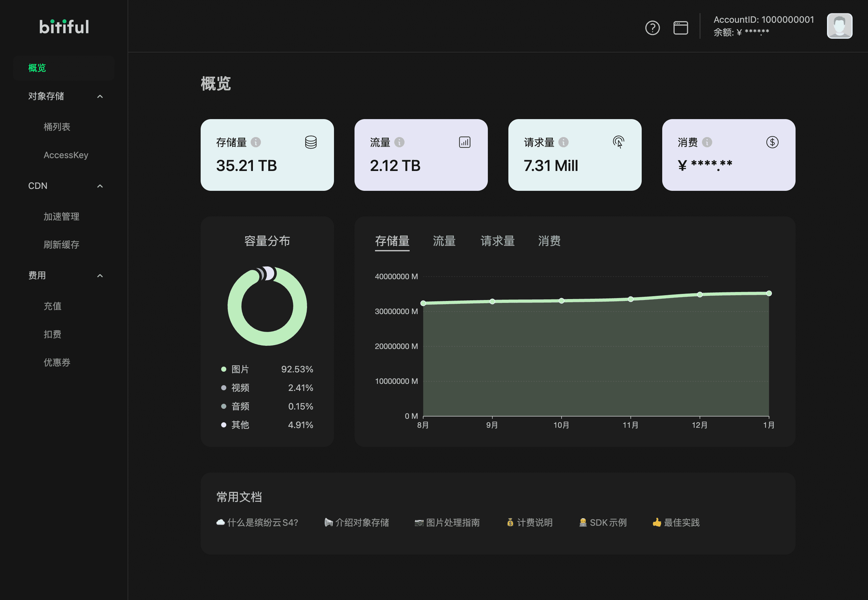The image size is (868, 600).
Task: Show the hidden 消费 value
Action: 705,164
